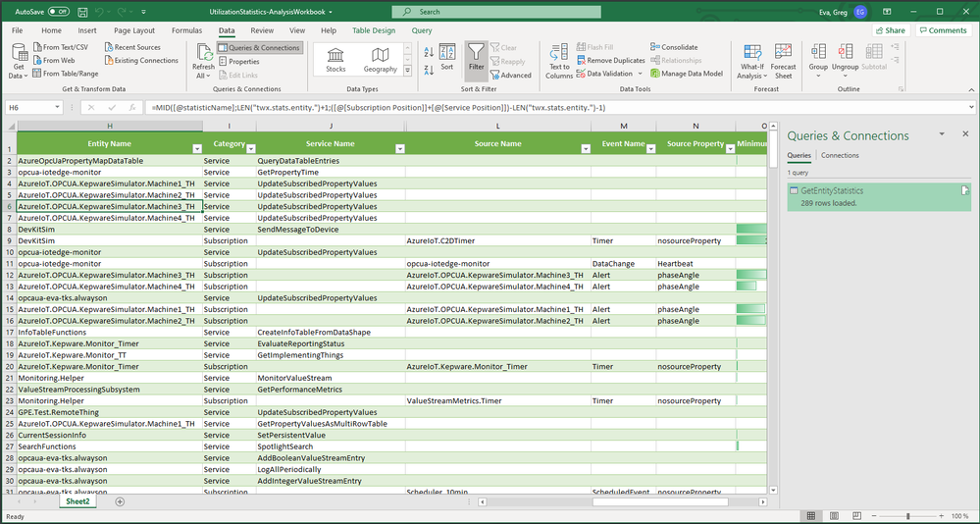
Task: Click the Group outline button
Action: [x=818, y=61]
